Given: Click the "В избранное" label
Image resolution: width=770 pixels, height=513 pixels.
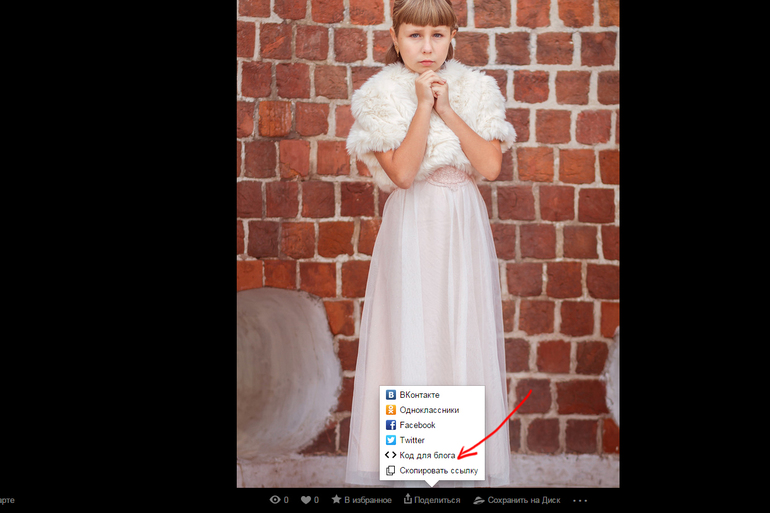Looking at the screenshot, I should [x=368, y=500].
